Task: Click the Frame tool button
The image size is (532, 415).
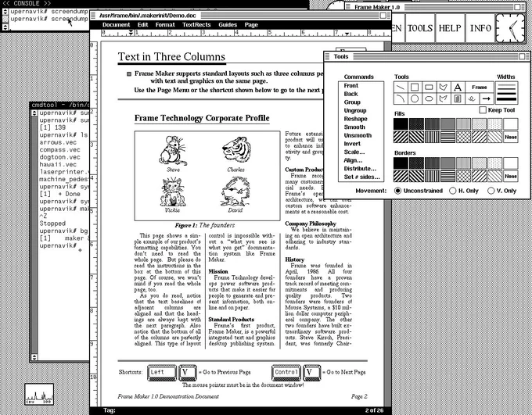Action: point(479,88)
